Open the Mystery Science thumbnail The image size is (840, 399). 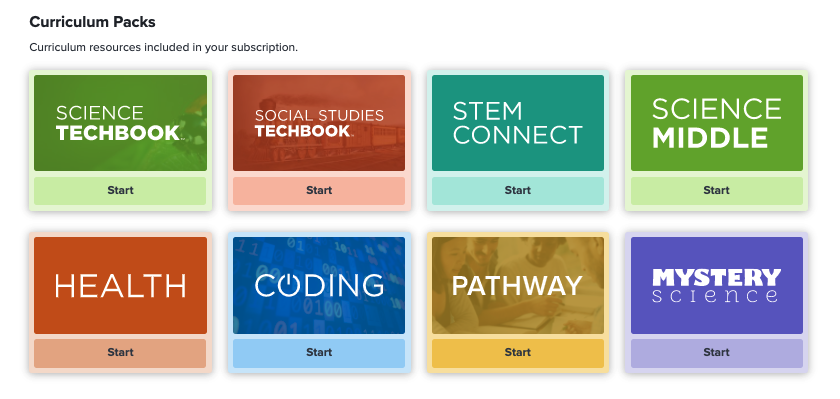point(717,285)
